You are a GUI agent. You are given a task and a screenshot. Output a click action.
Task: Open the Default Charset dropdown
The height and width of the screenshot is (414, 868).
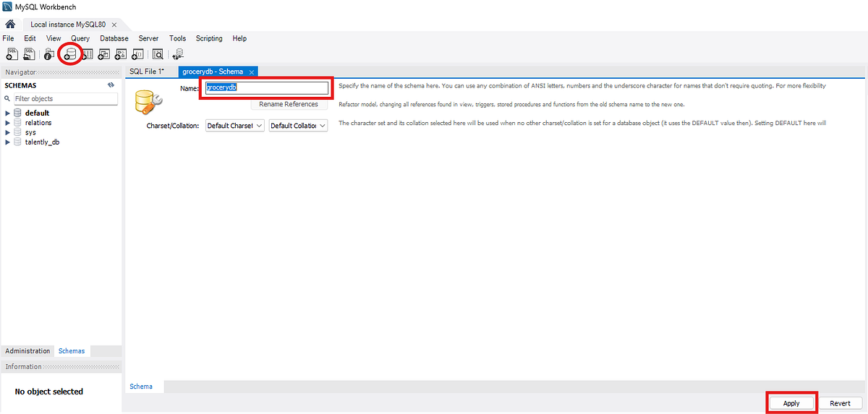pos(235,125)
